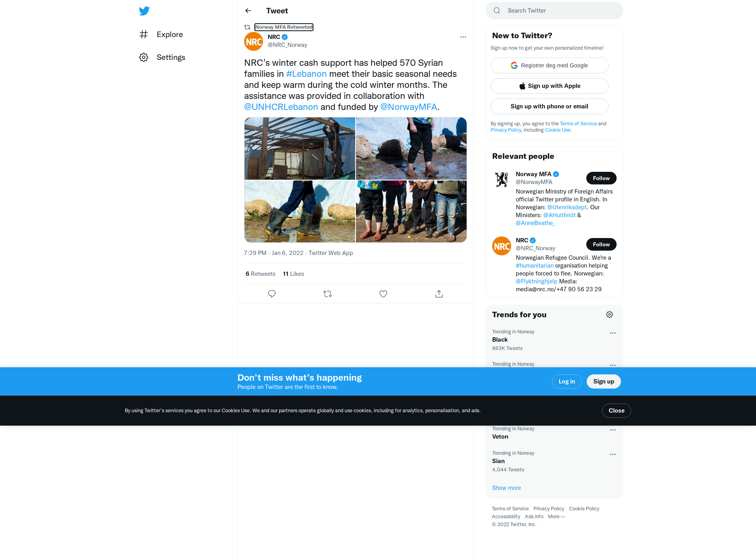Like the tweet with heart icon
The height and width of the screenshot is (560, 756).
click(383, 294)
